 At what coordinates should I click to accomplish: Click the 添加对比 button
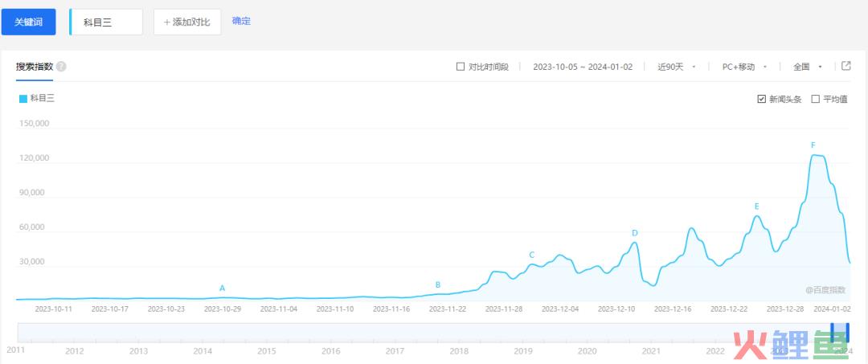(186, 22)
